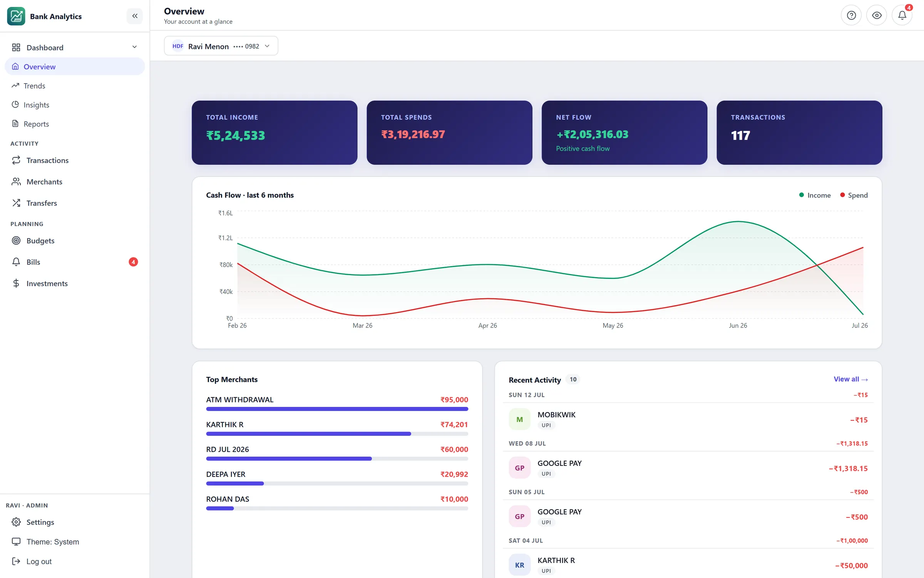Screen dimensions: 924x578
Task: Click View all recent activity link
Action: [850, 379]
